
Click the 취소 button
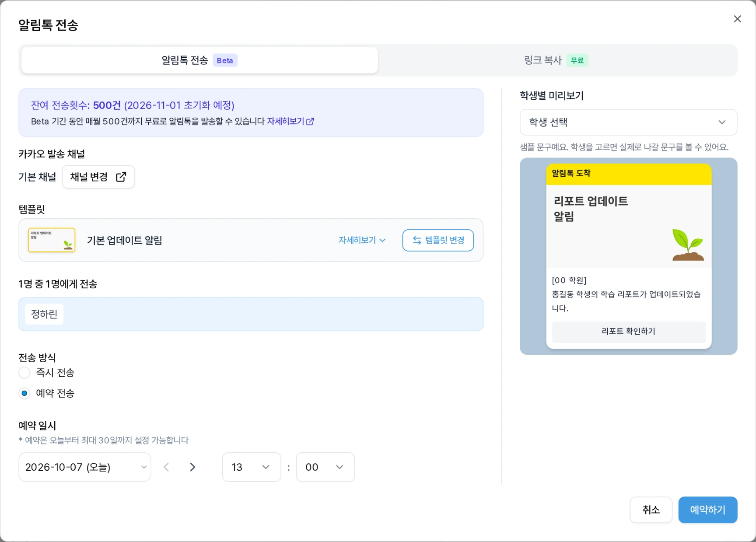(x=651, y=510)
